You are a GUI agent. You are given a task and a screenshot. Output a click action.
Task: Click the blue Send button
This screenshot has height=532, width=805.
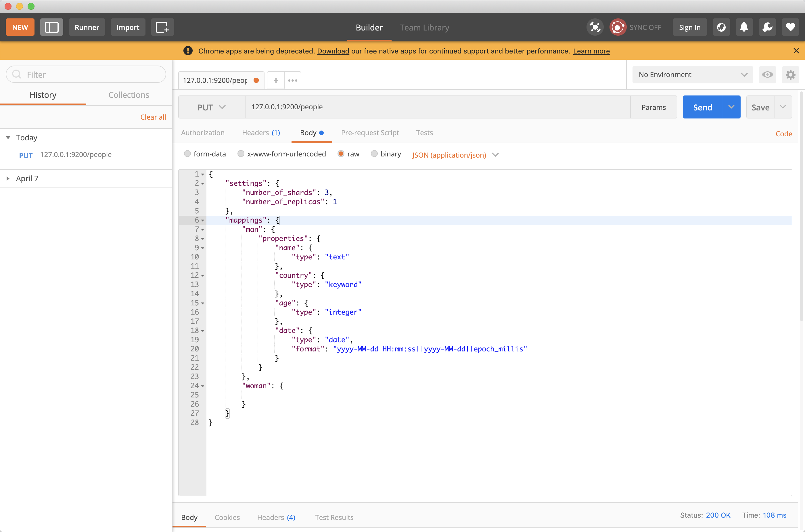(x=702, y=107)
